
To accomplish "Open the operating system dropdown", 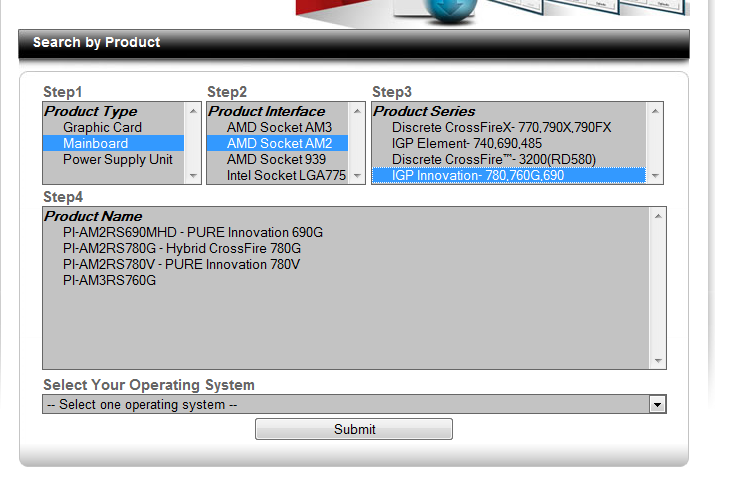I will (x=354, y=404).
